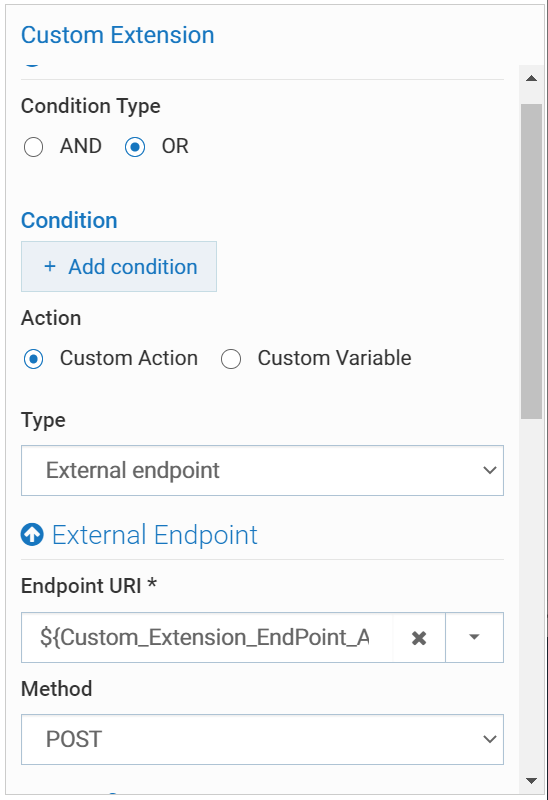Screen dimensions: 548x800
Task: Click scrollbar up arrow
Action: tap(531, 78)
